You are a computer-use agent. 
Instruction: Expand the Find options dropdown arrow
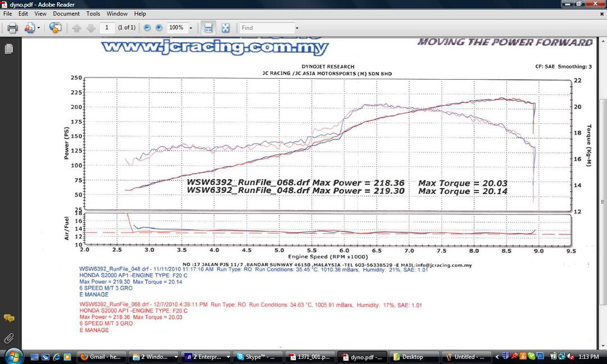tap(297, 28)
